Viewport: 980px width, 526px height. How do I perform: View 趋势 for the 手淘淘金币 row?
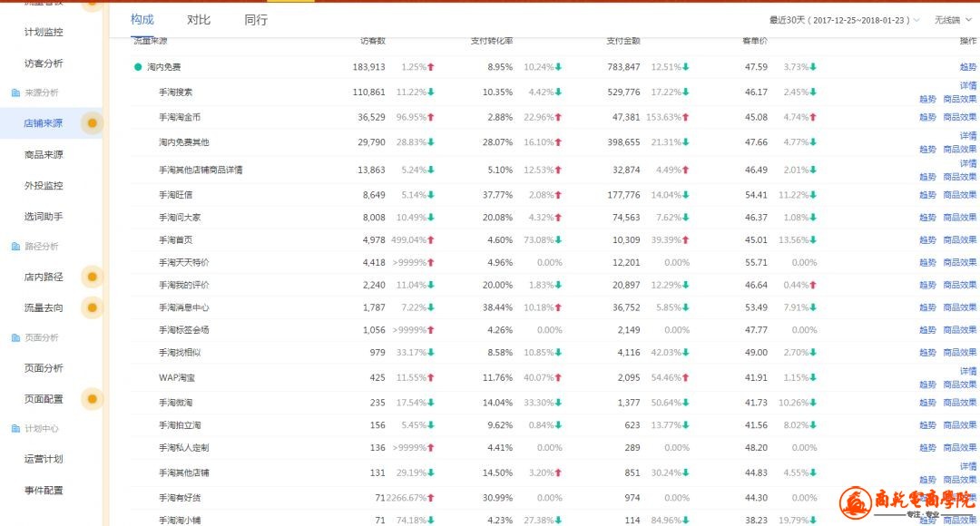[927, 117]
